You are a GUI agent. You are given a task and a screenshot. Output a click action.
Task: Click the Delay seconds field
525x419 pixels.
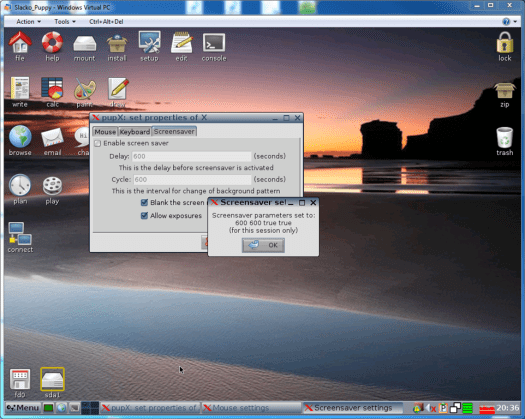[192, 156]
